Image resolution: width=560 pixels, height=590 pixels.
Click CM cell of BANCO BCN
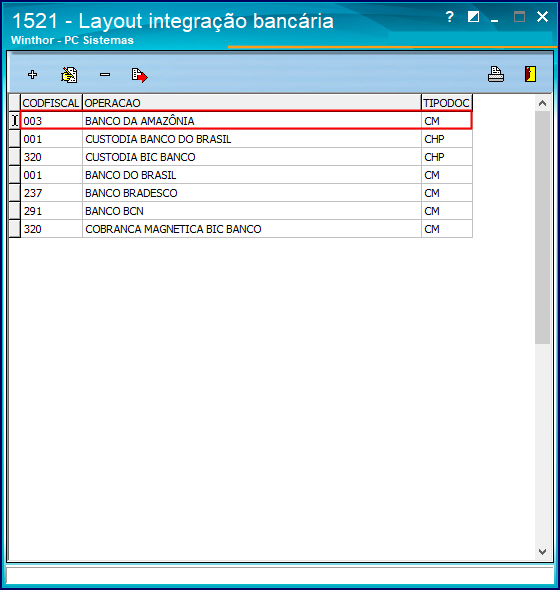(x=447, y=211)
